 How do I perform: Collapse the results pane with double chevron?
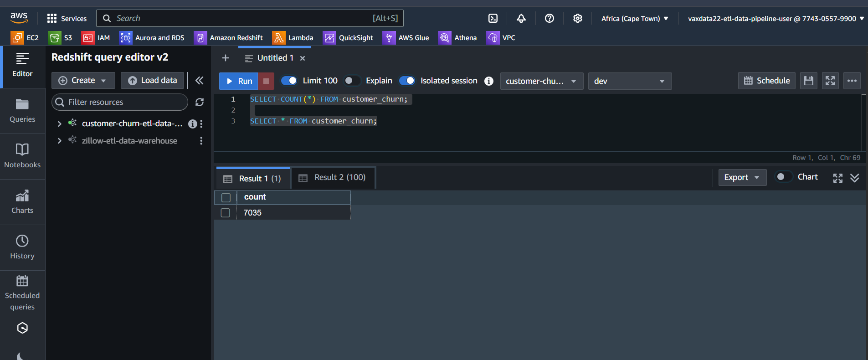(855, 178)
